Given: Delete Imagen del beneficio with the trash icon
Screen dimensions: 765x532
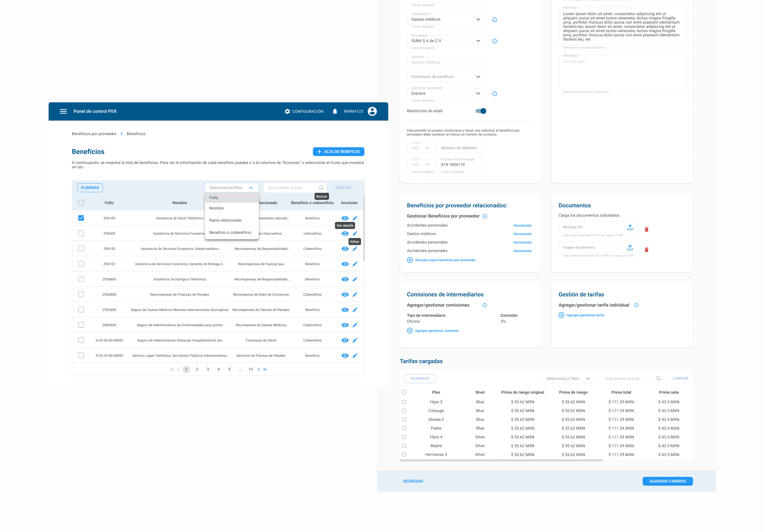Looking at the screenshot, I should coord(646,249).
